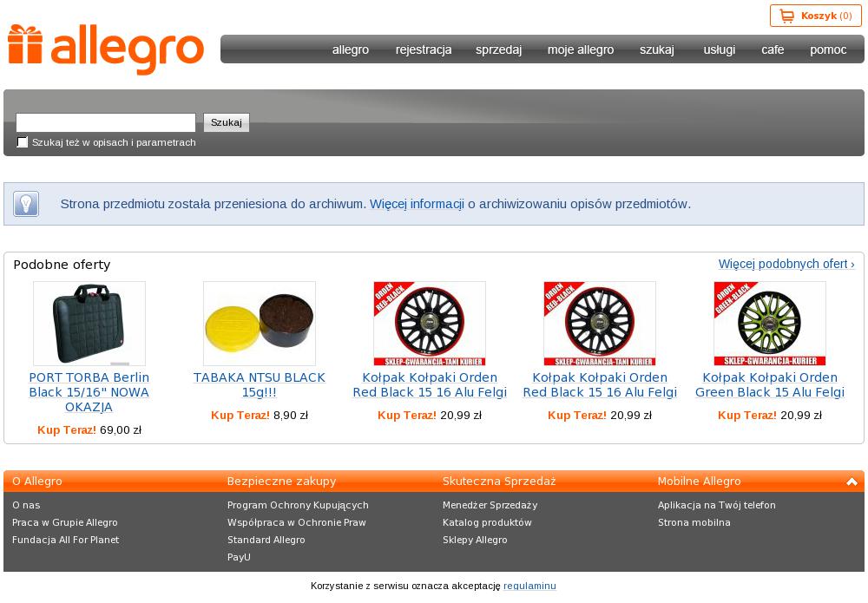868x603 pixels.
Task: Open 'Aplikacja na Twój telefon' link
Action: coord(717,505)
